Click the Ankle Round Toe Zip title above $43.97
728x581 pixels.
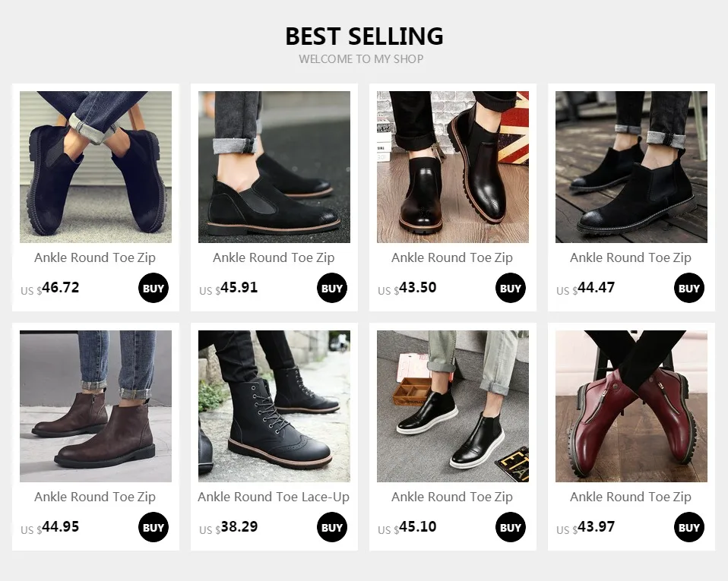coord(631,497)
